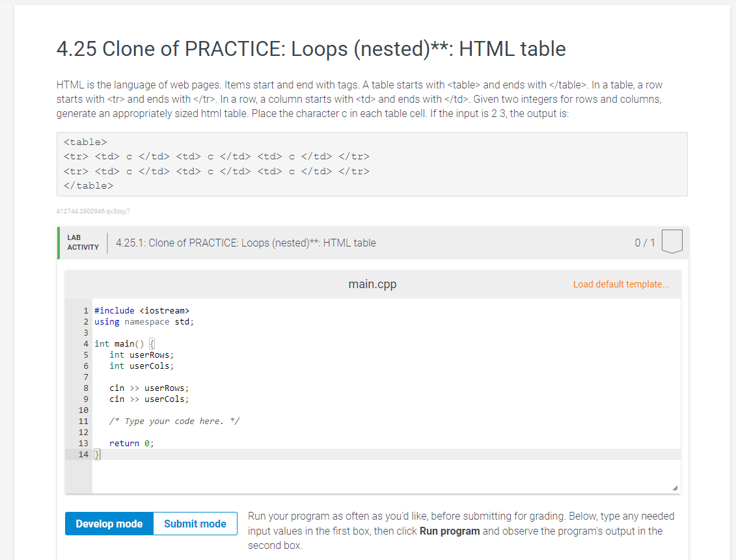The width and height of the screenshot is (736, 560).
Task: Click the LAB ACTIVITY label
Action: (x=83, y=243)
